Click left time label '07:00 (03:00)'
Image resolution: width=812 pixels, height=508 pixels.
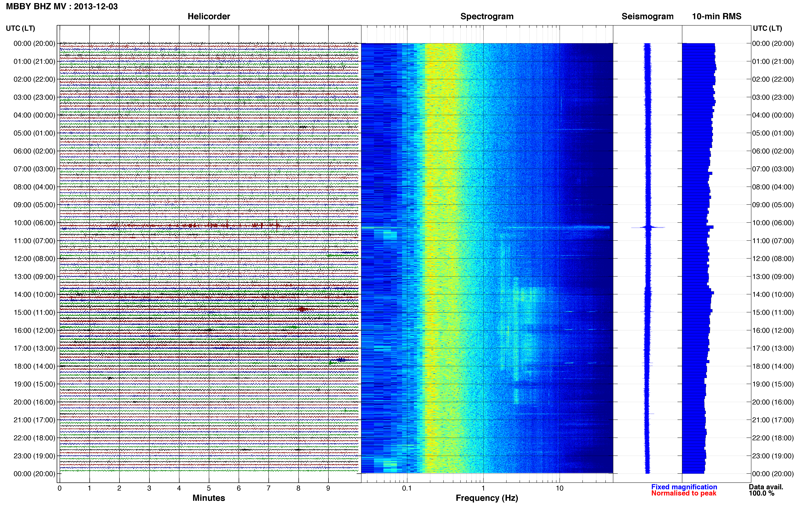(x=34, y=169)
